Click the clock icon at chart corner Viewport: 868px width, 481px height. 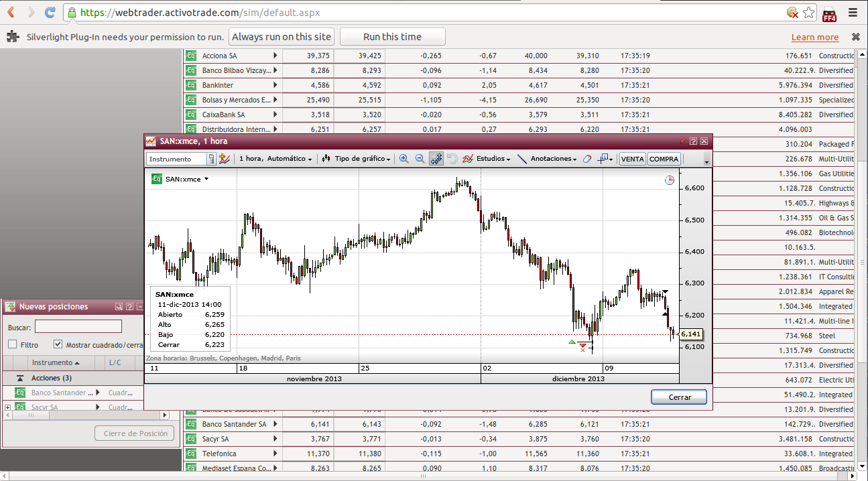(670, 180)
